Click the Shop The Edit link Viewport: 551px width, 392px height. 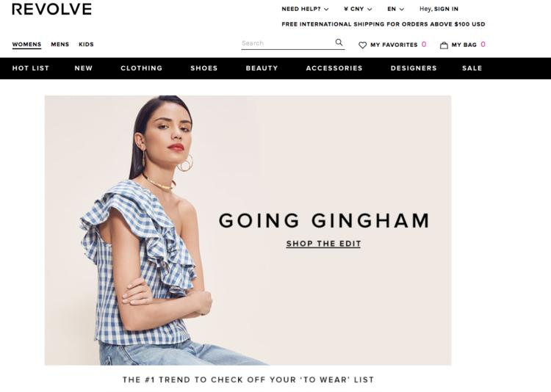tap(324, 244)
